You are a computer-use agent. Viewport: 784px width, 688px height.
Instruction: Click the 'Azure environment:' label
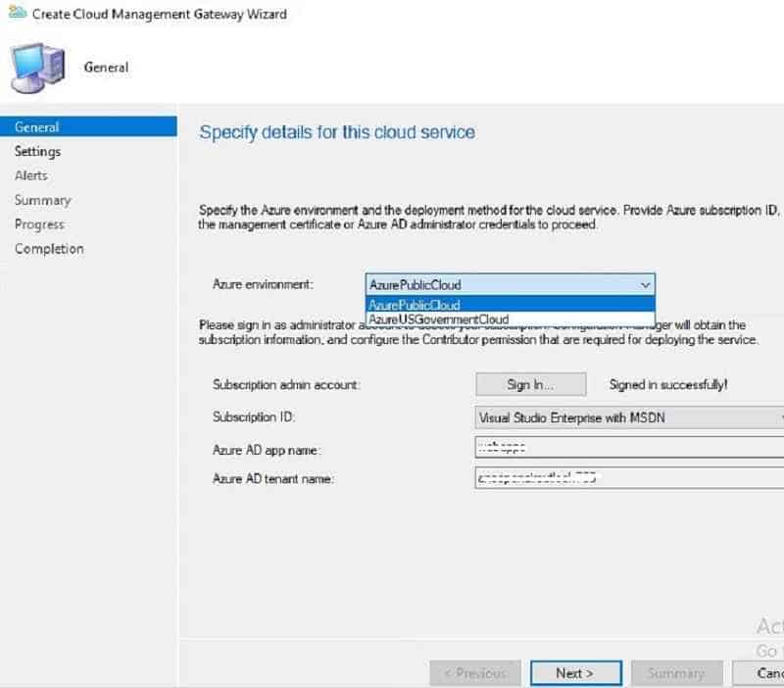263,284
